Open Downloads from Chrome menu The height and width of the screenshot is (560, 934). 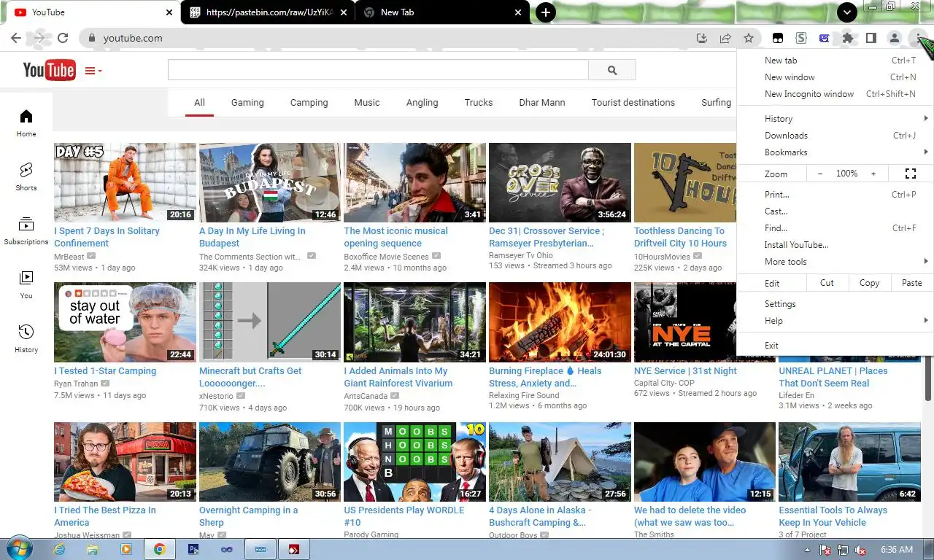[x=835, y=135]
